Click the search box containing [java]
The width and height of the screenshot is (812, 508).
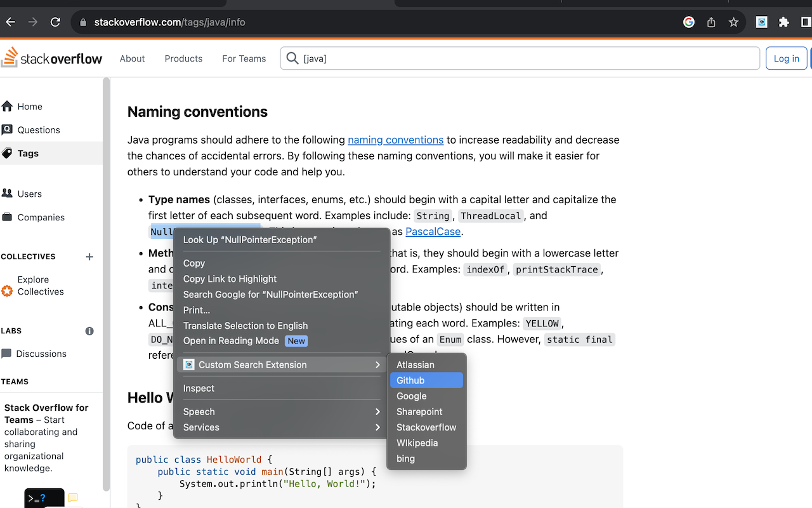pyautogui.click(x=520, y=58)
